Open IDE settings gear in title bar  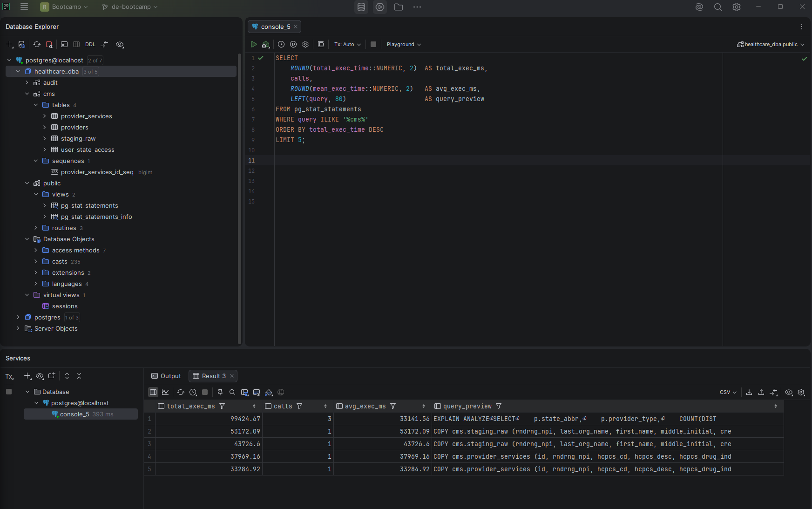point(737,7)
